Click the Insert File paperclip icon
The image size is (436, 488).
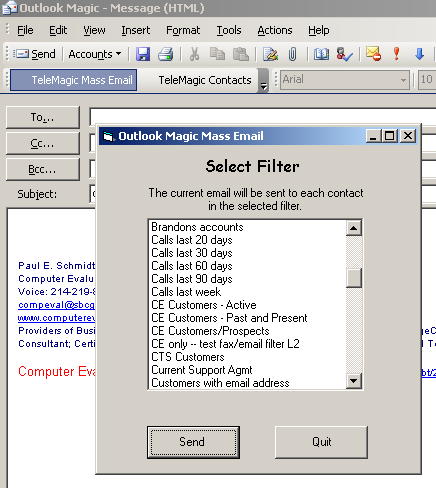click(292, 54)
